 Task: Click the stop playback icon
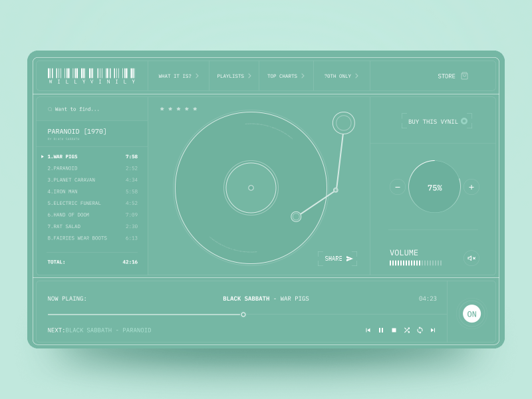tap(394, 329)
